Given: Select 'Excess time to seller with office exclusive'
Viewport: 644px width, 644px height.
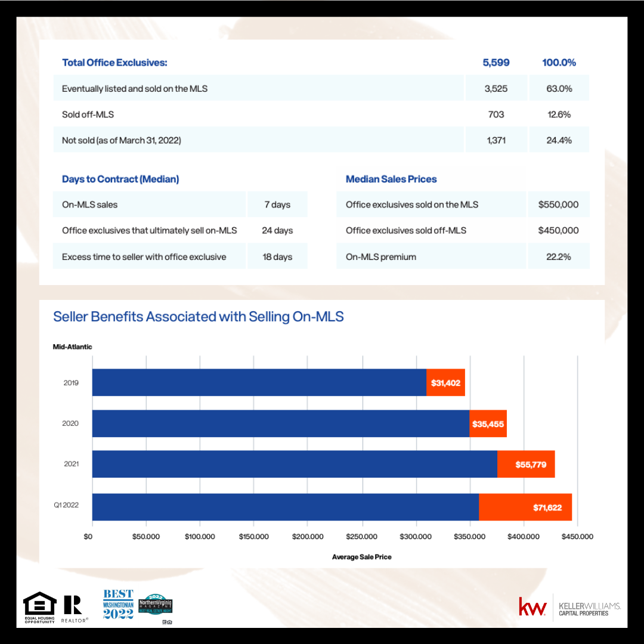Looking at the screenshot, I should point(144,256).
